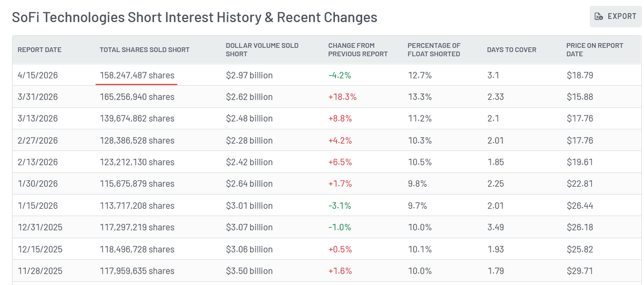Click the EXPORT button

pos(616,17)
